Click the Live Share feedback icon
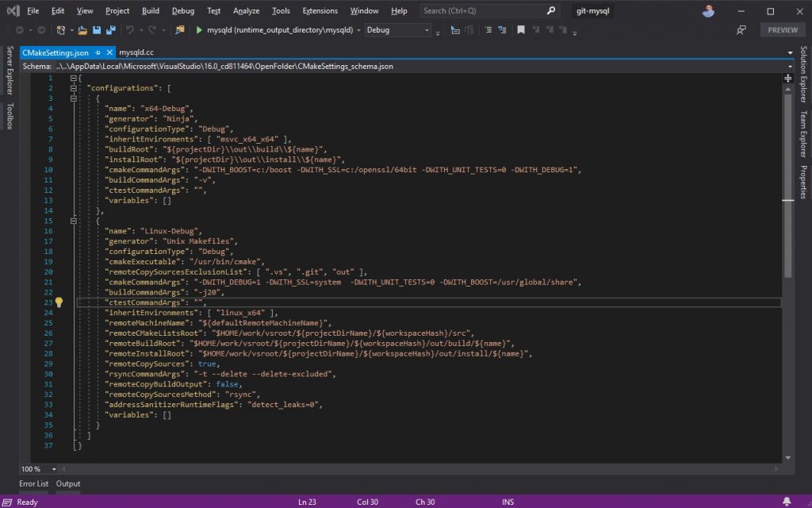 741,30
